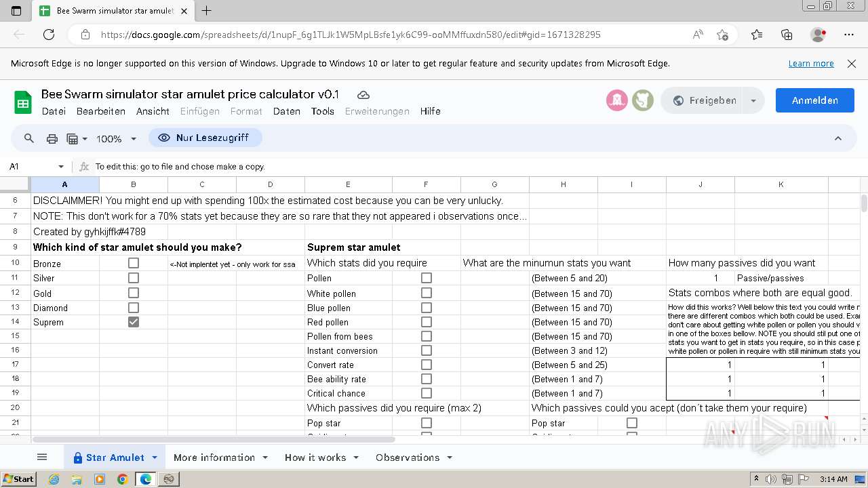Open the Freigeben share options arrow

click(753, 100)
